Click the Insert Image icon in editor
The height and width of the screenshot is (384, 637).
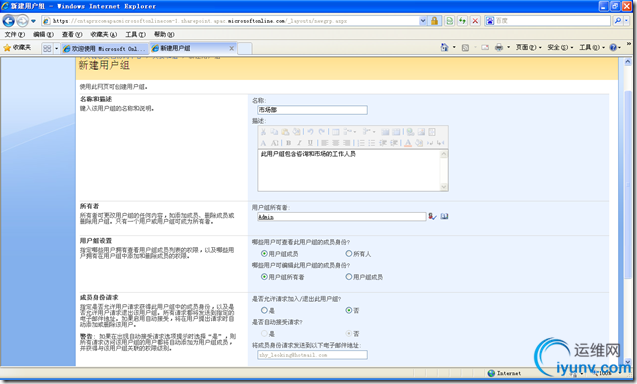[421, 132]
